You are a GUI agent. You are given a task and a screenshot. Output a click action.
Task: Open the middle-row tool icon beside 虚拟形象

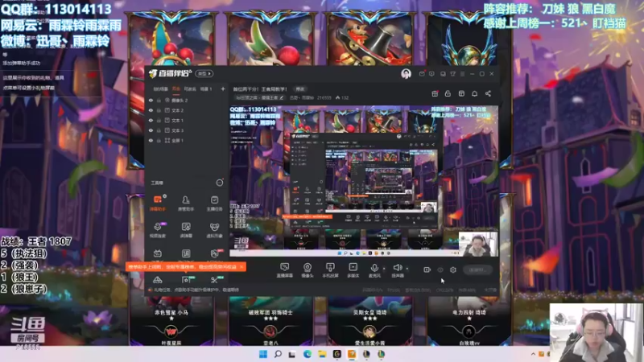(186, 230)
